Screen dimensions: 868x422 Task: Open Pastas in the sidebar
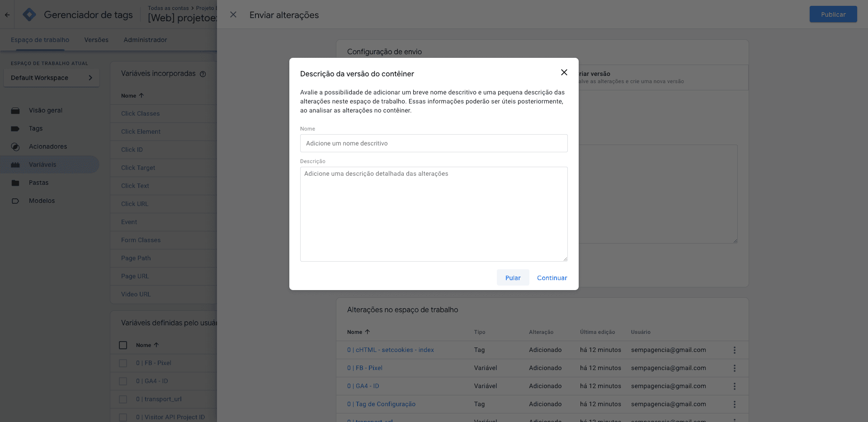[x=38, y=183]
